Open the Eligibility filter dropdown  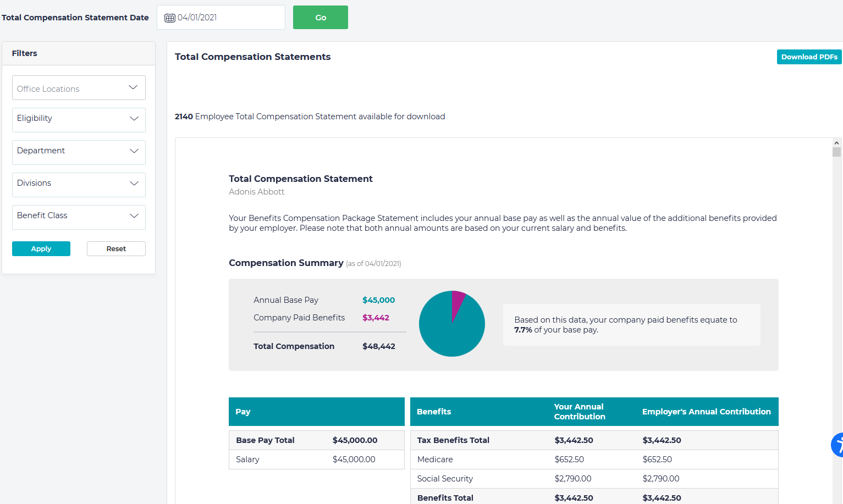(x=79, y=119)
